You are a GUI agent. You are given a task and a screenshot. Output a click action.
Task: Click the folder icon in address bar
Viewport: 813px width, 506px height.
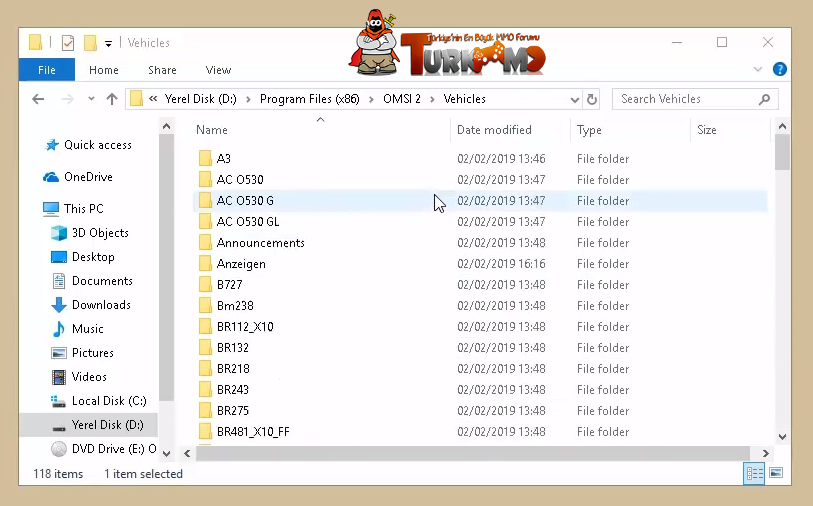[x=136, y=99]
